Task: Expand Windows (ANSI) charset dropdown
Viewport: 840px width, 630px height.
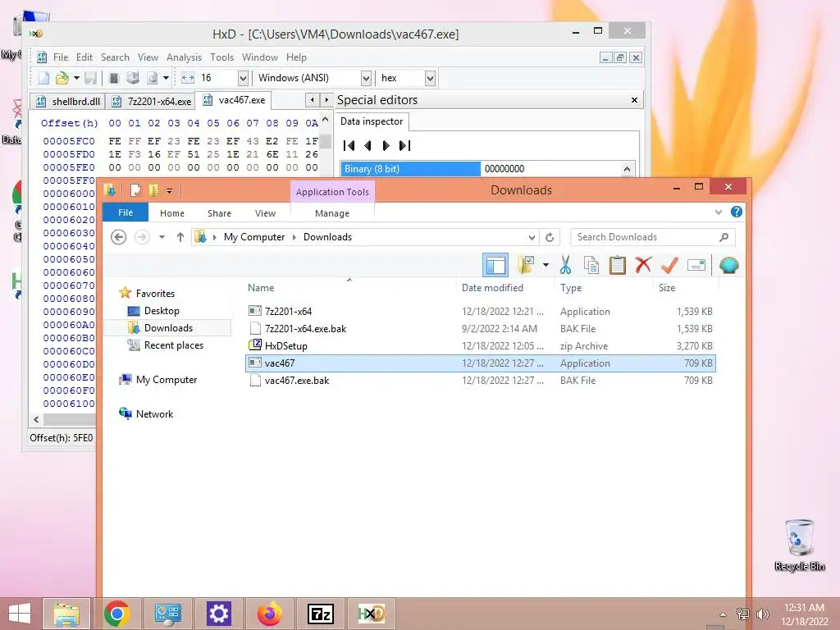Action: 366,78
